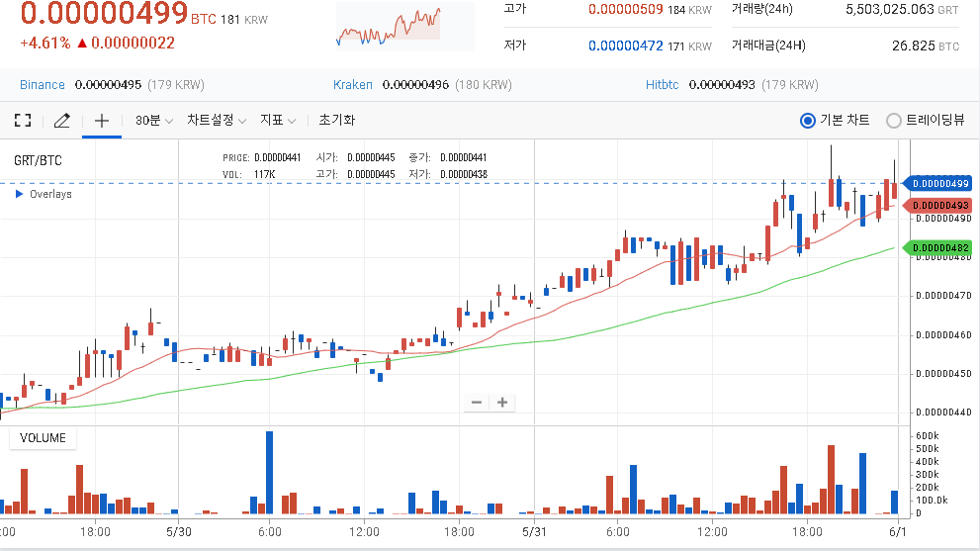Open the 30분 interval dropdown
980x551 pixels.
coord(154,121)
